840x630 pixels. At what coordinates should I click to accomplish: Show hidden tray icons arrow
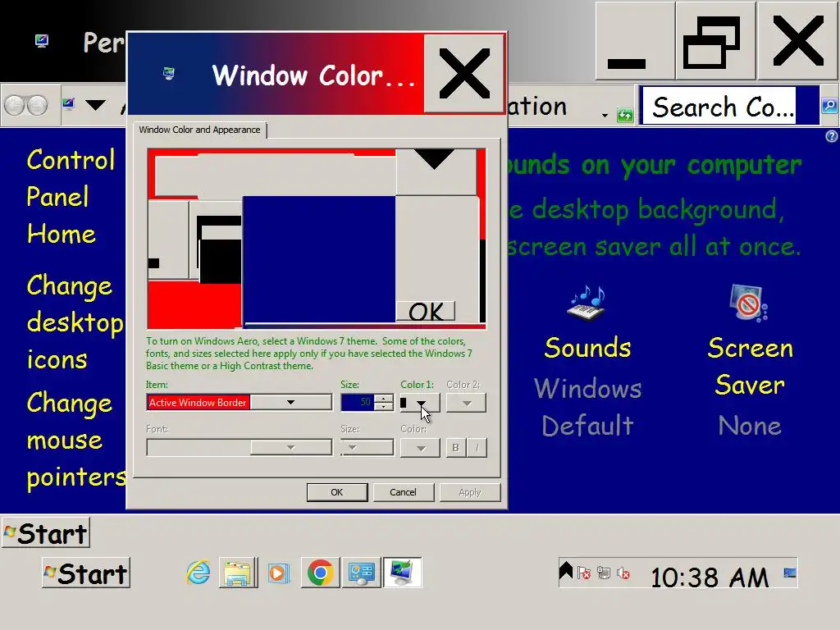pos(566,571)
